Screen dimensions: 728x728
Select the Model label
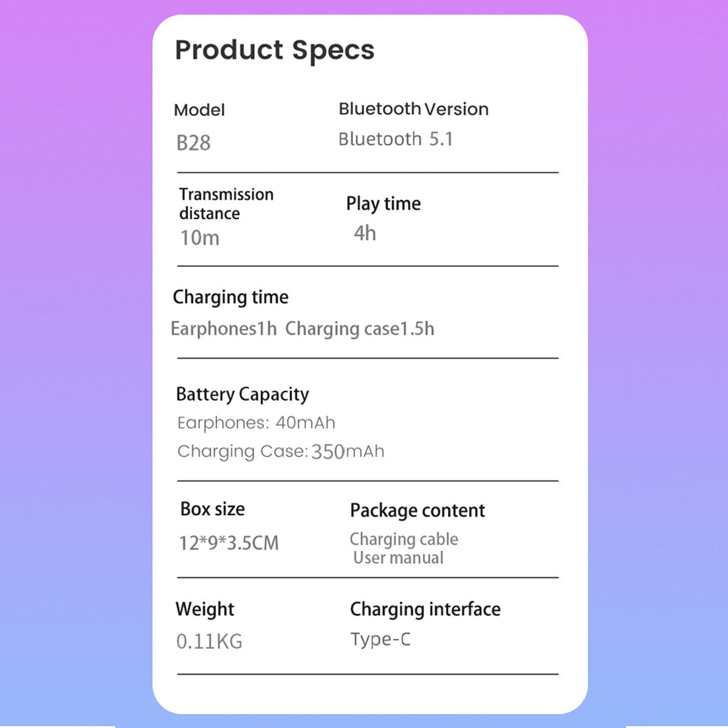pyautogui.click(x=199, y=110)
